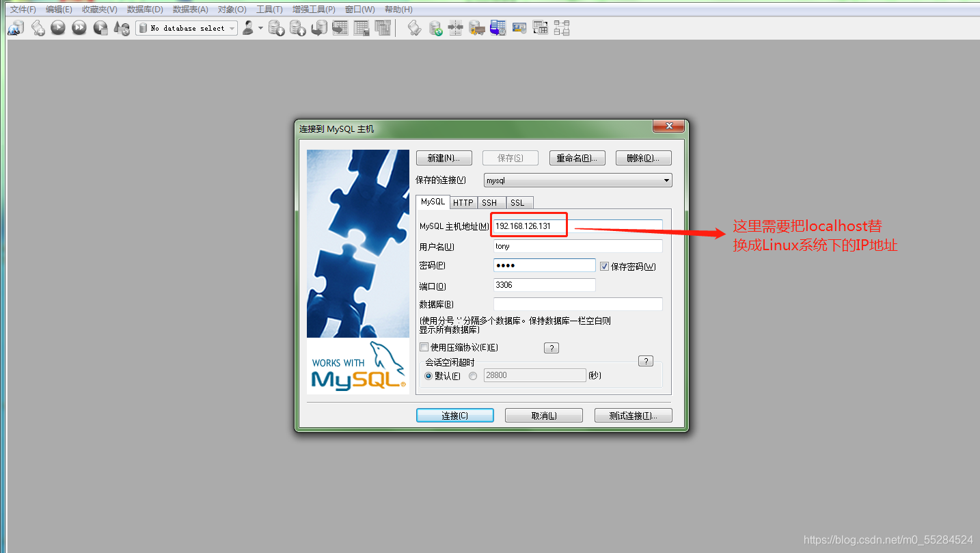
Task: Click the 测试连接(T)... test connection button
Action: 633,416
